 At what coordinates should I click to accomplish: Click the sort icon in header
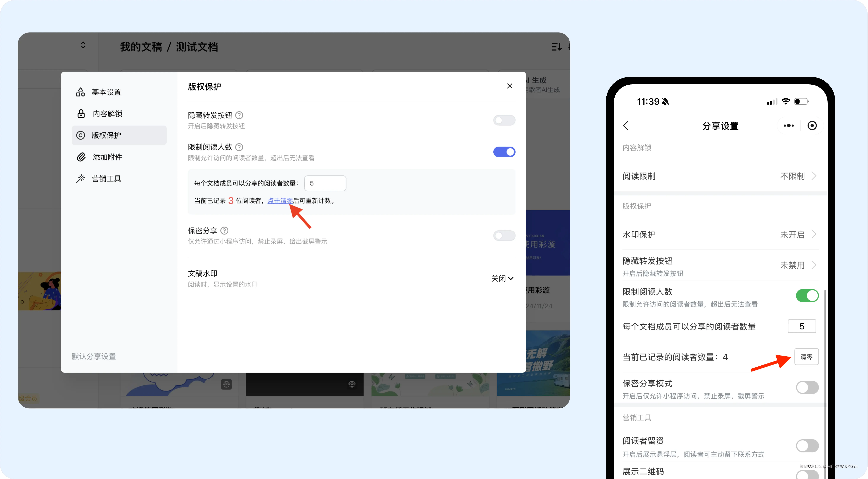pos(556,47)
